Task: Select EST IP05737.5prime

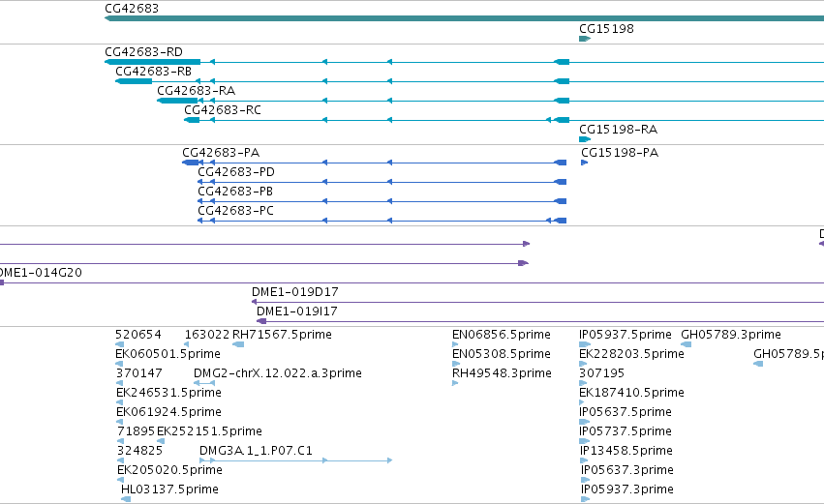Action: (626, 432)
